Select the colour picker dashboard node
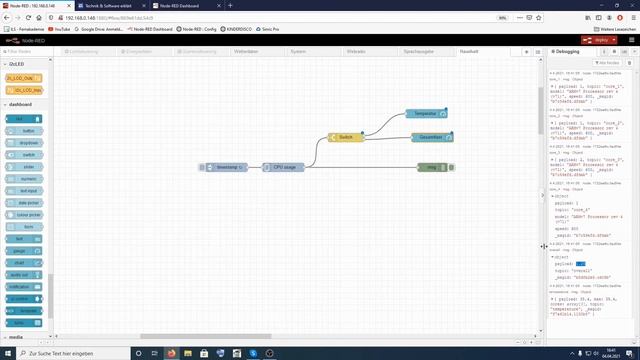 pyautogui.click(x=24, y=215)
